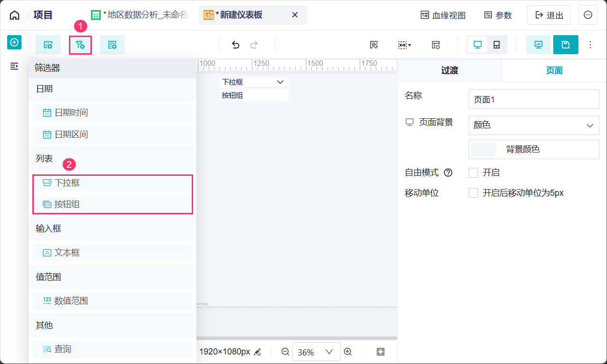Click the 退出 exit button
Image resolution: width=607 pixels, height=364 pixels.
(549, 15)
